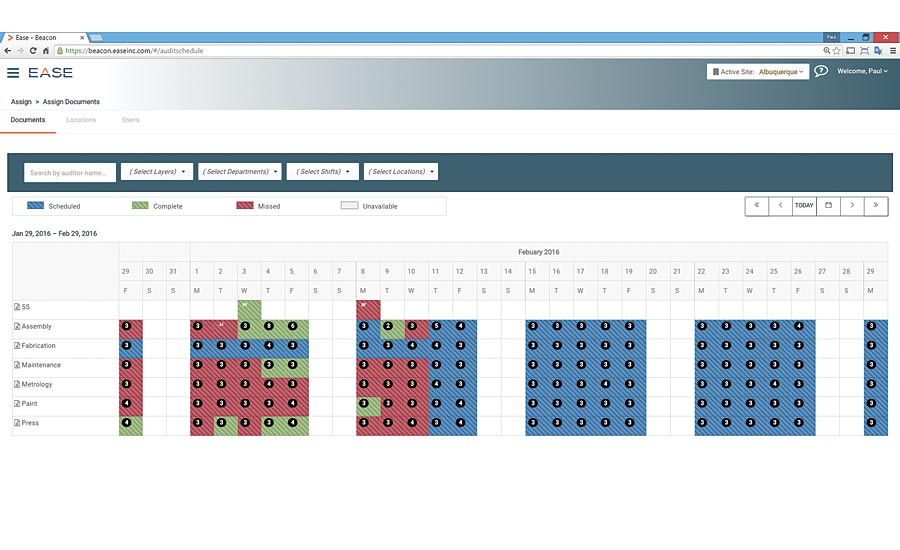Image resolution: width=900 pixels, height=550 pixels.
Task: Advance to next period with right arrow
Action: click(852, 206)
